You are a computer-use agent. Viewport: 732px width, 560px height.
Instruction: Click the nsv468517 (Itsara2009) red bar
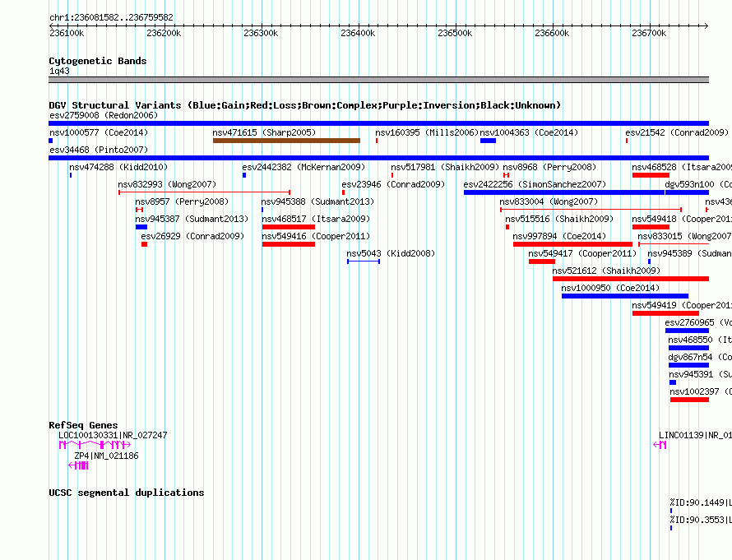[x=289, y=227]
